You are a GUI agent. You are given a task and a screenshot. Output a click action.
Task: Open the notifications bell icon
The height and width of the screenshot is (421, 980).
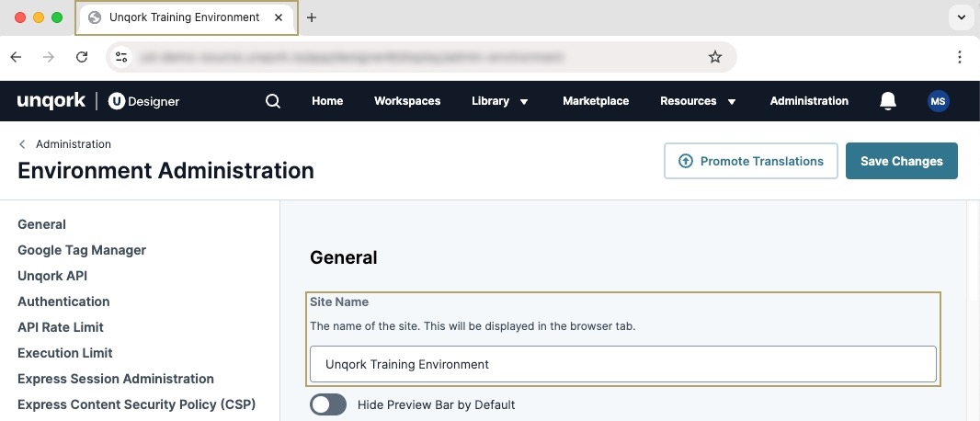point(887,100)
